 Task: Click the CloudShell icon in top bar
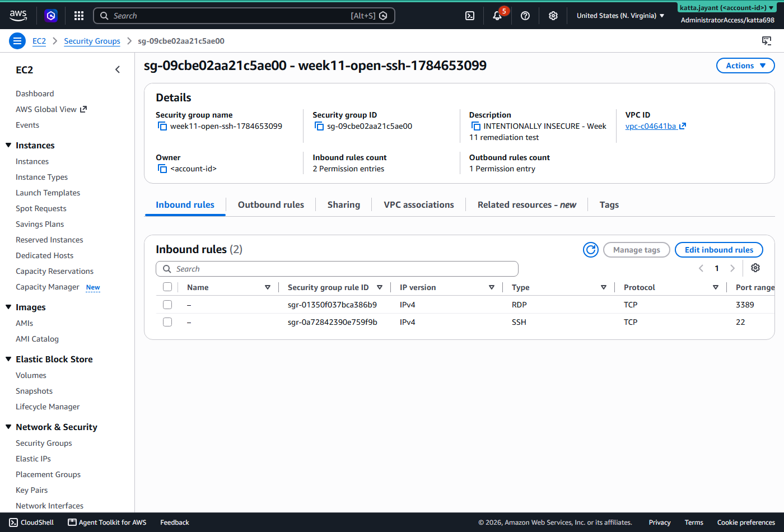[470, 16]
